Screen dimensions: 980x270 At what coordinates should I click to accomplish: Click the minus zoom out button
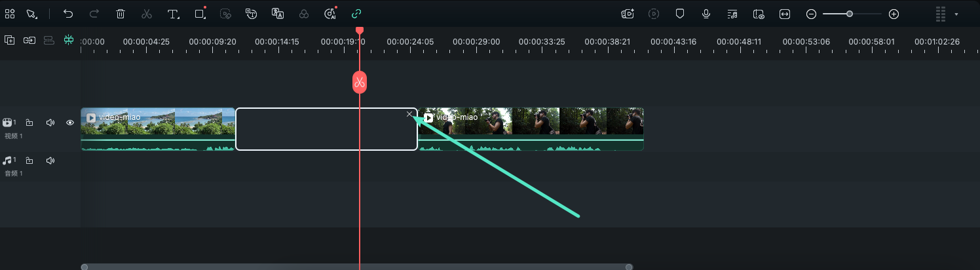point(811,14)
